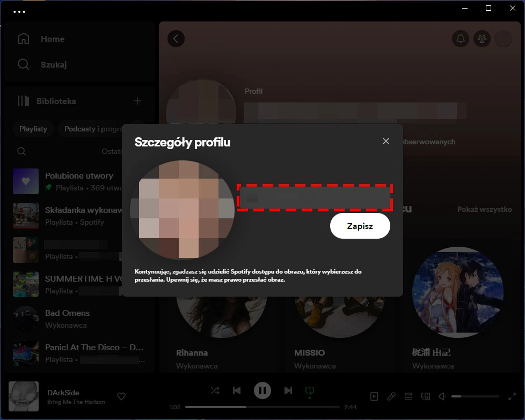Click the DArkSide song title
525x420 pixels.
coord(63,393)
